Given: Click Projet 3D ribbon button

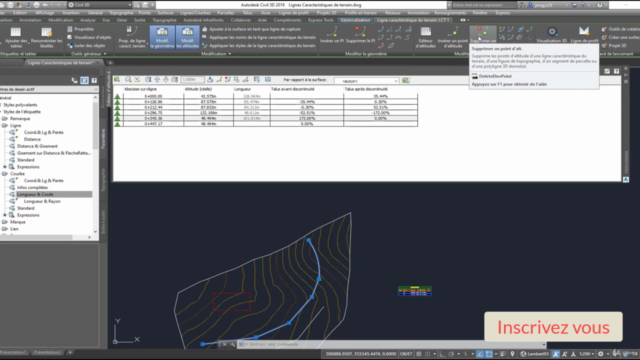Looking at the screenshot, I should [x=614, y=46].
